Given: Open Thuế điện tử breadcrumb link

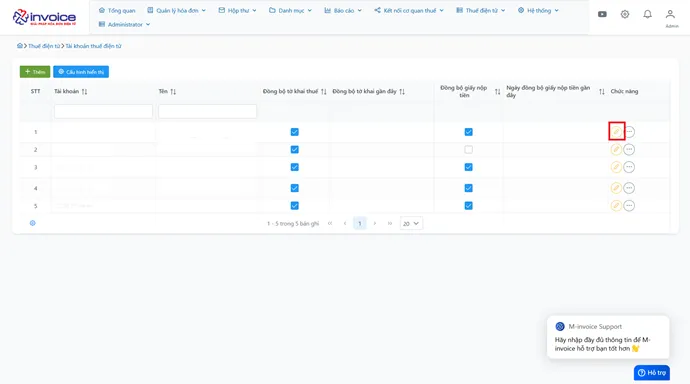Looking at the screenshot, I should pos(44,46).
